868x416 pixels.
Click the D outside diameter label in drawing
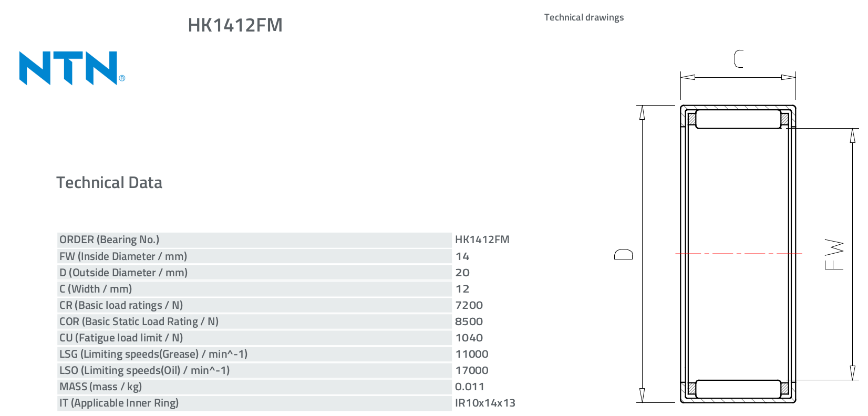click(624, 254)
